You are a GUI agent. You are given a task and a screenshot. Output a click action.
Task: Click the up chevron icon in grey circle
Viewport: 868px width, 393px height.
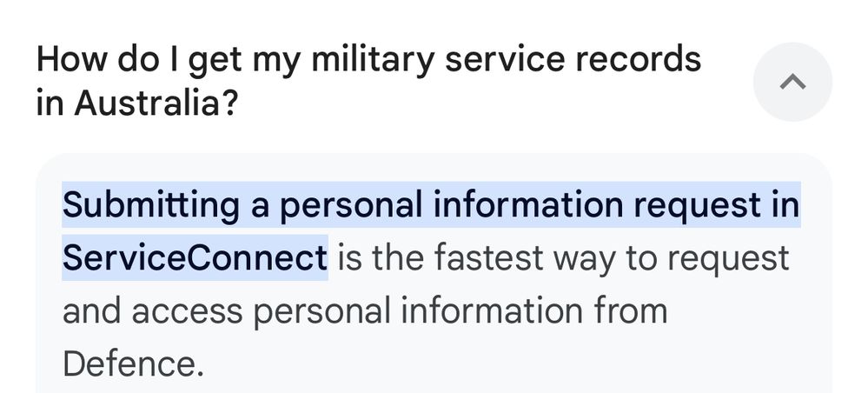792,82
